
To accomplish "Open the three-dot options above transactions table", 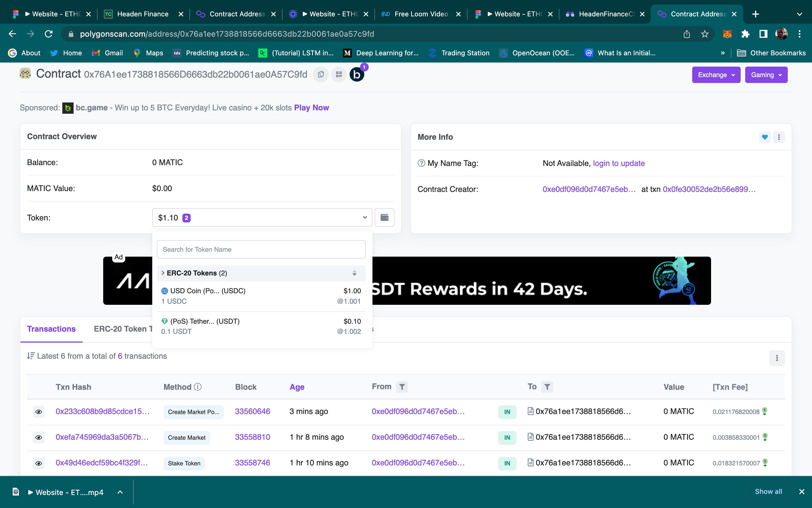I will tap(777, 358).
